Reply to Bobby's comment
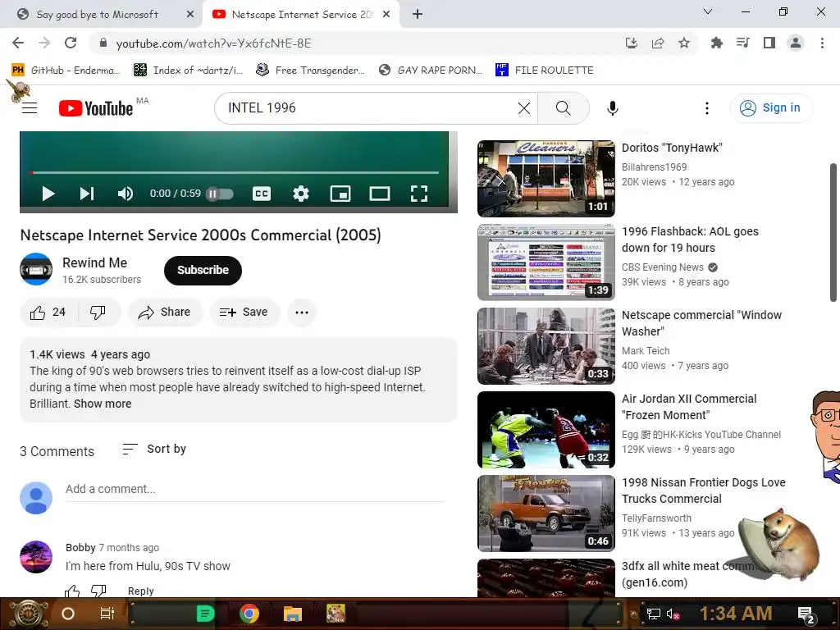840x630 pixels. (140, 591)
